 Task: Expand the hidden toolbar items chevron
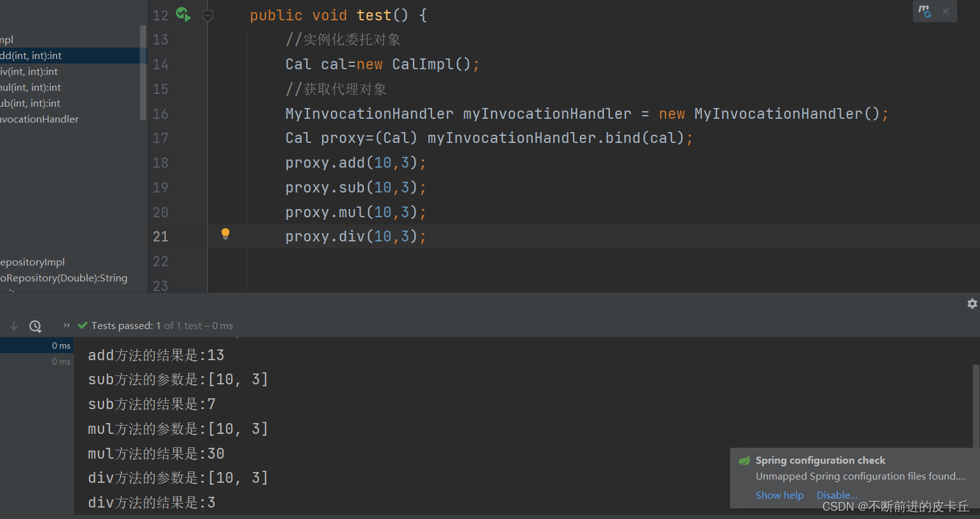(67, 325)
